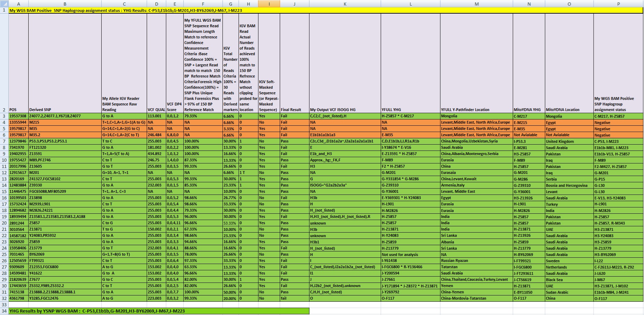Screen dimensions: 644x315
Task: Click the Derived SNP cell 'FT121320'
Action: (x=65, y=147)
